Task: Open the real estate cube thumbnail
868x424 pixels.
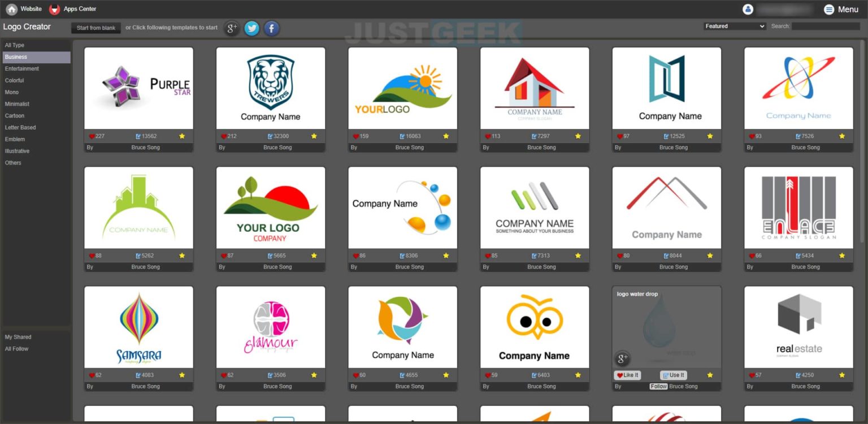Action: [798, 327]
